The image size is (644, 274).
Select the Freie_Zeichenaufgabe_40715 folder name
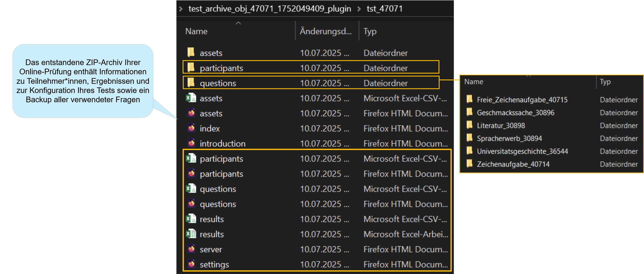(x=522, y=100)
